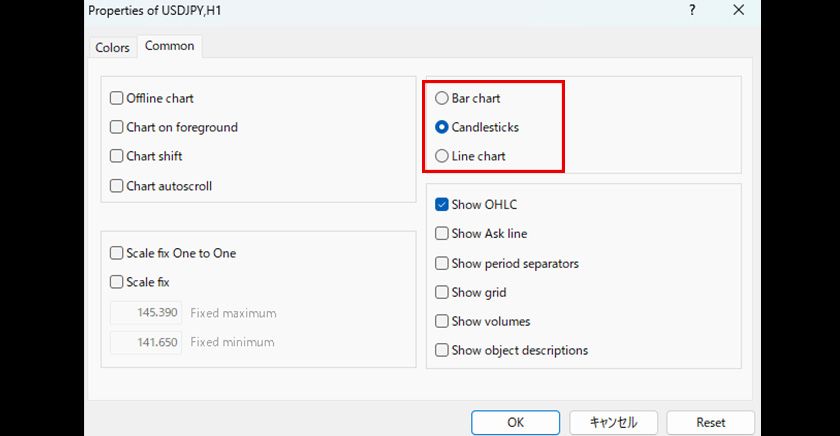Select Line chart radio option
Image resolution: width=840 pixels, height=436 pixels.
(442, 157)
